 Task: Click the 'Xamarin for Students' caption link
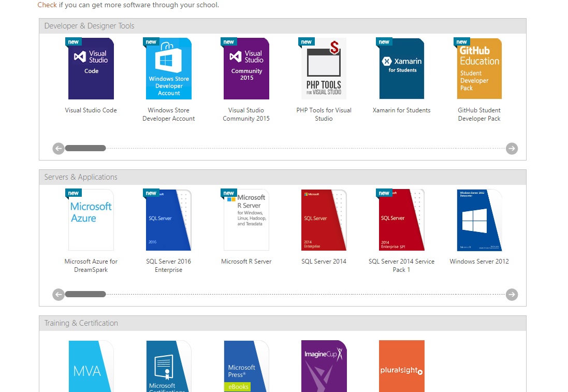401,110
